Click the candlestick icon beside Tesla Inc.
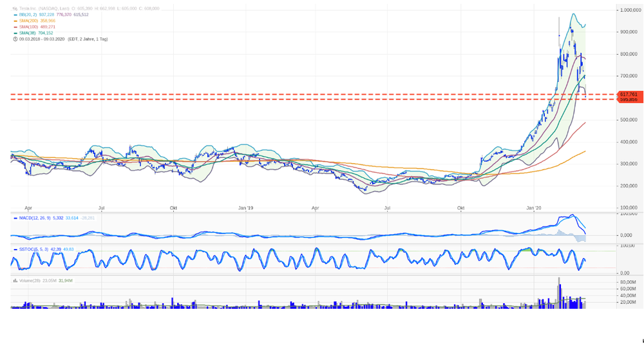Image resolution: width=644 pixels, height=345 pixels. pos(15,8)
